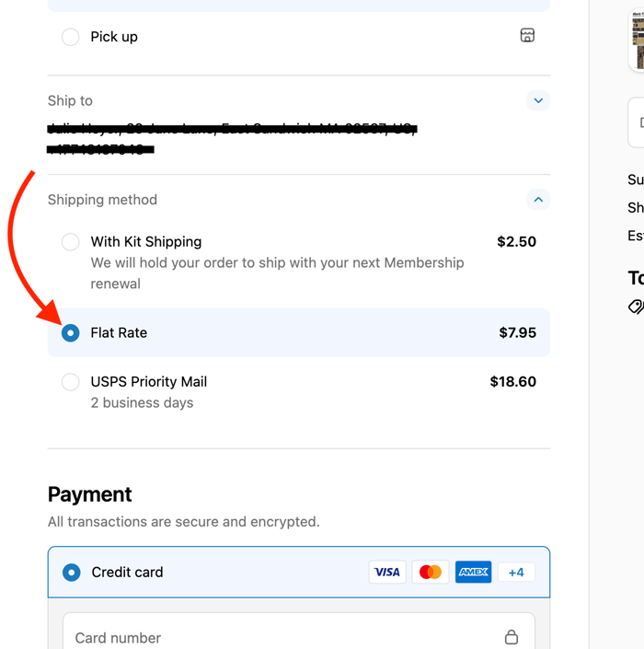Click the redacted Ship to address text
Screen dimensions: 644x649
point(230,130)
